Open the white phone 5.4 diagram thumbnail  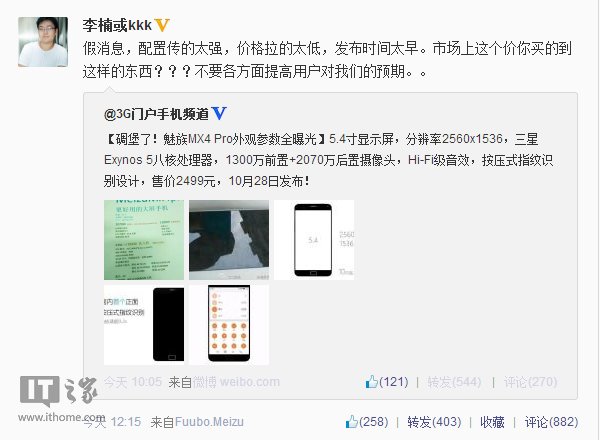(x=314, y=240)
